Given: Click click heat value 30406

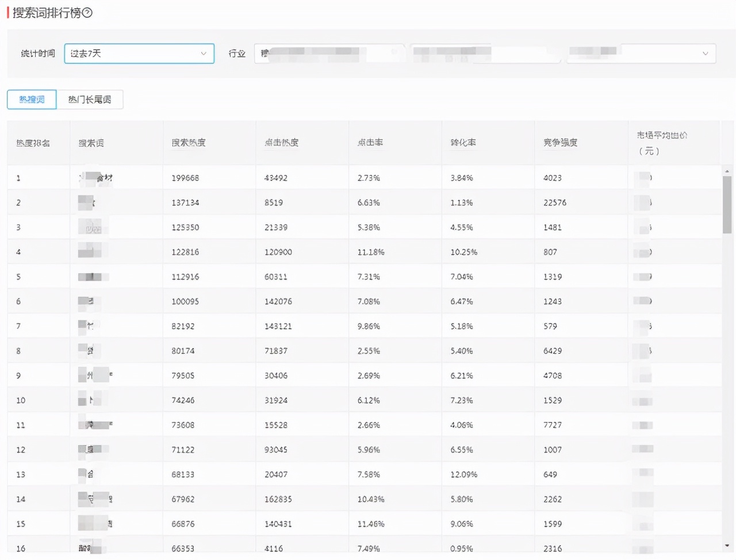Looking at the screenshot, I should coord(276,376).
